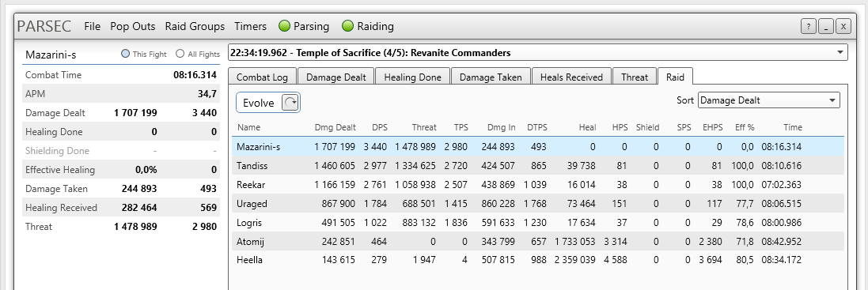This screenshot has width=868, height=290.
Task: Sort by the DPS column header
Action: [x=380, y=127]
